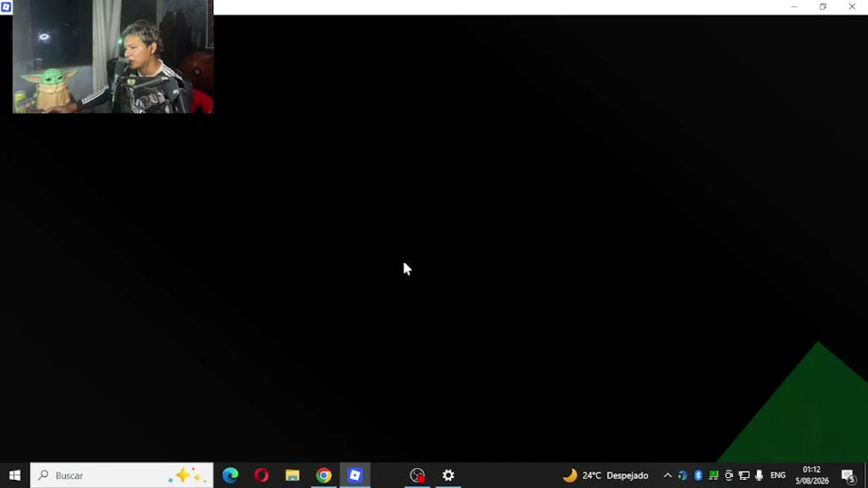The width and height of the screenshot is (868, 488).
Task: Open File Explorer from the taskbar
Action: [x=292, y=475]
